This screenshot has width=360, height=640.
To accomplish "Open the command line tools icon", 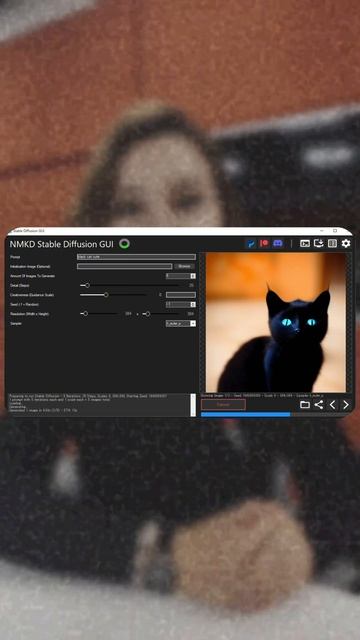I will tap(305, 244).
